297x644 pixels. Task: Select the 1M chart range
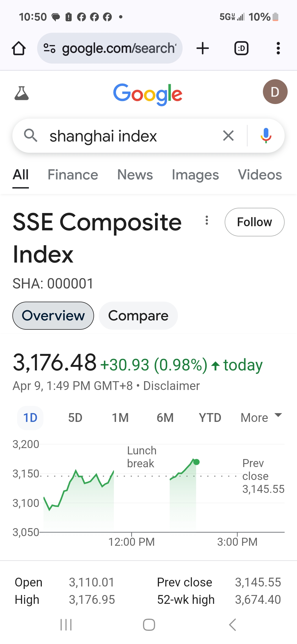(120, 418)
